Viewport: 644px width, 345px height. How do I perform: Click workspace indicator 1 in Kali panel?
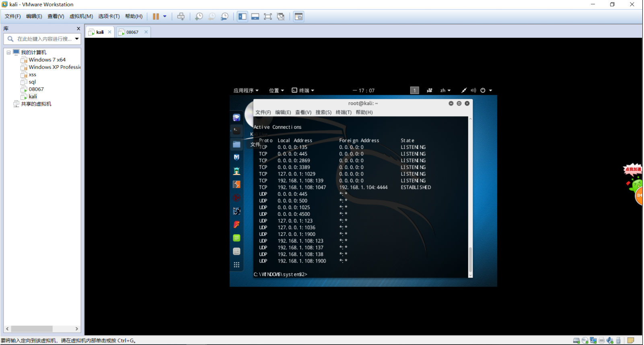pyautogui.click(x=415, y=91)
